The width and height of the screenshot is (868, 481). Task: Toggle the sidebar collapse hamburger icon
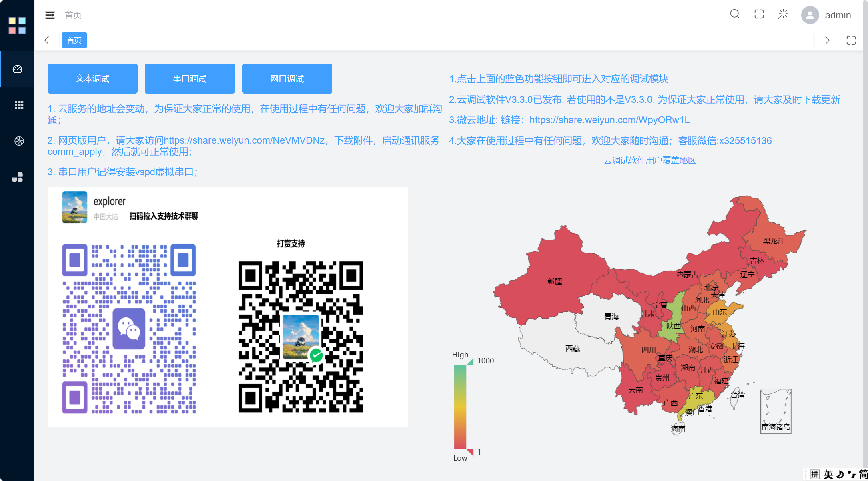[x=50, y=15]
